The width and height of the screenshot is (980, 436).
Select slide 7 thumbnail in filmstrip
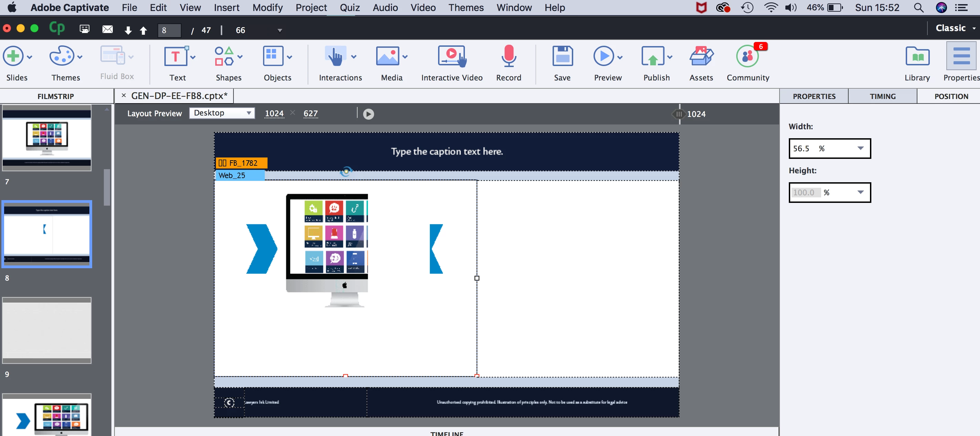click(x=47, y=138)
